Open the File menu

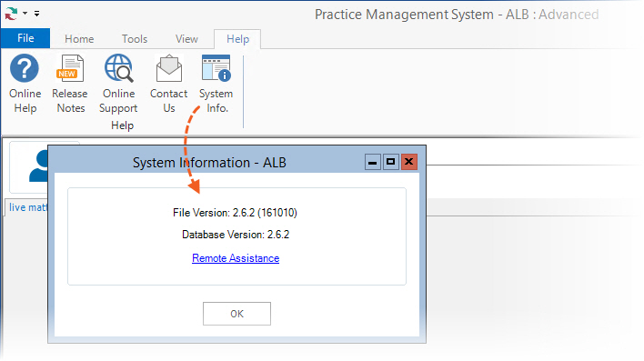tap(25, 38)
